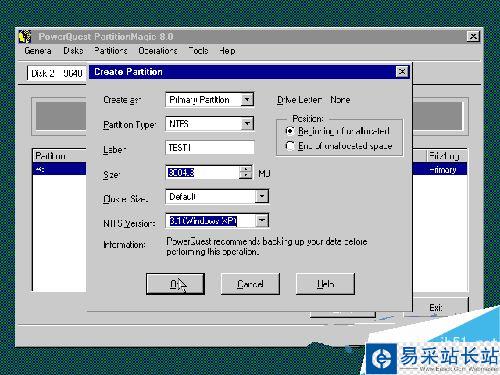This screenshot has height=375, width=500.
Task: Click the PartitionMagic app icon in title bar
Action: point(25,37)
